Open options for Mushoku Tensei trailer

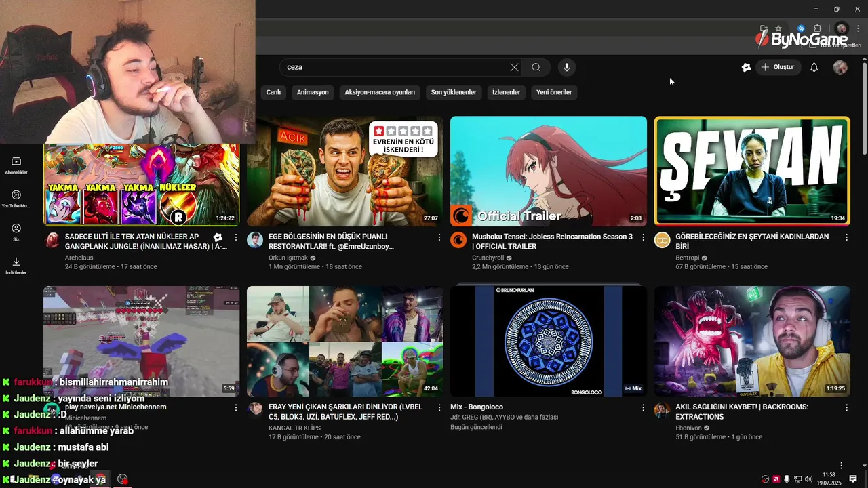643,238
